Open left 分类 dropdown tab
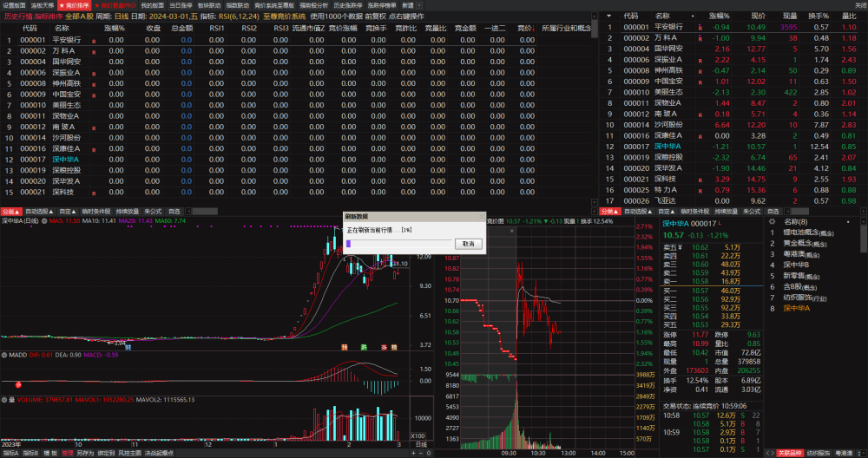 click(11, 212)
